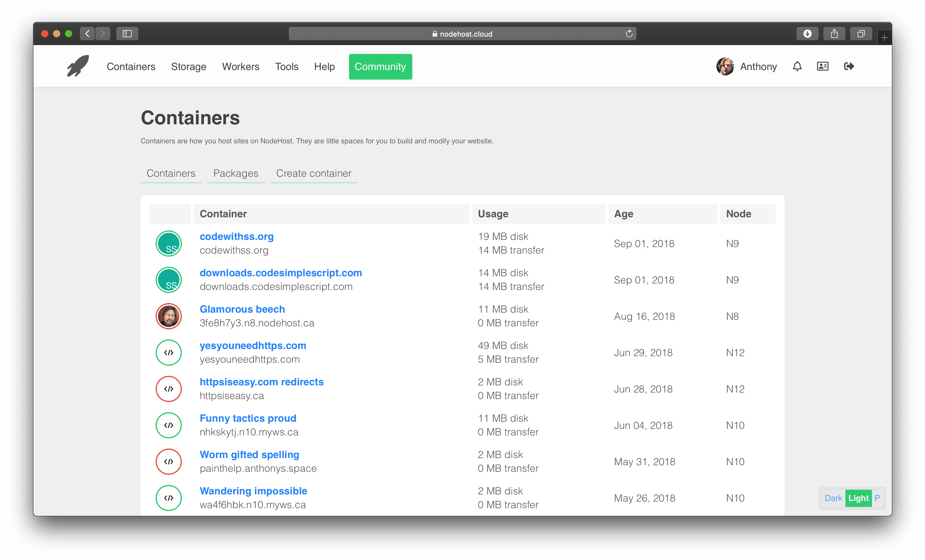The width and height of the screenshot is (925, 560).
Task: Open the Storage menu item
Action: pos(188,67)
